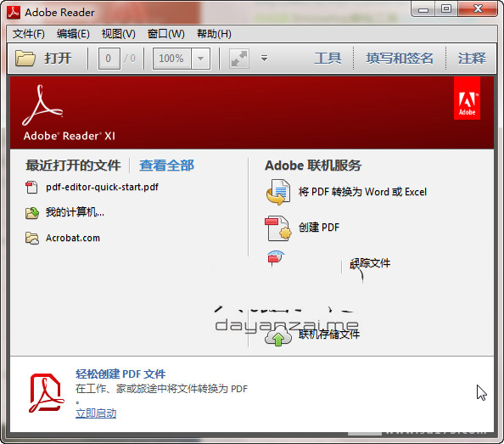Image resolution: width=504 pixels, height=444 pixels.
Task: Open the 视图(V) menu
Action: point(119,34)
